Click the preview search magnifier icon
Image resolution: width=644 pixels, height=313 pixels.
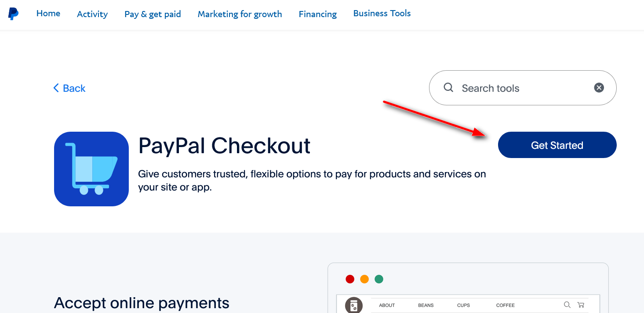pos(567,305)
